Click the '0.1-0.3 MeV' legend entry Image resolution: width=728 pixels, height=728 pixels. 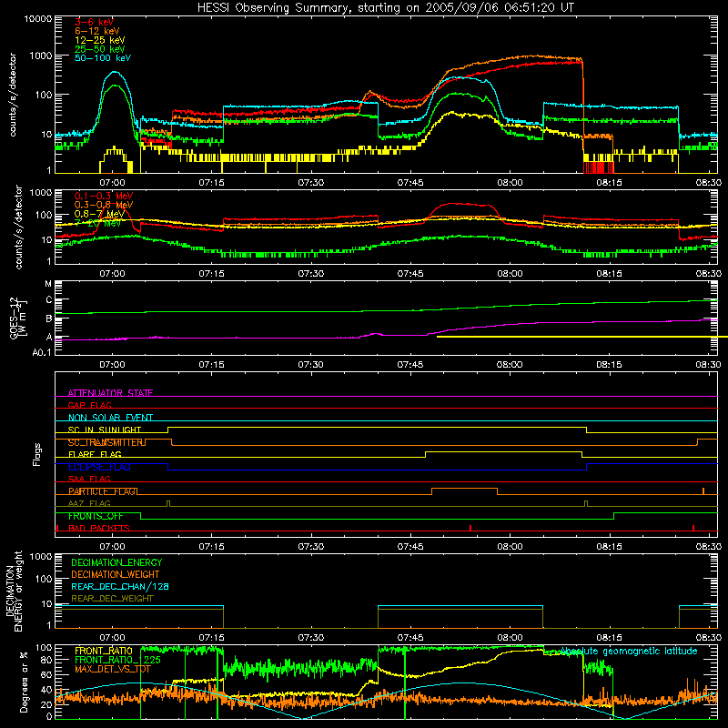(x=104, y=196)
